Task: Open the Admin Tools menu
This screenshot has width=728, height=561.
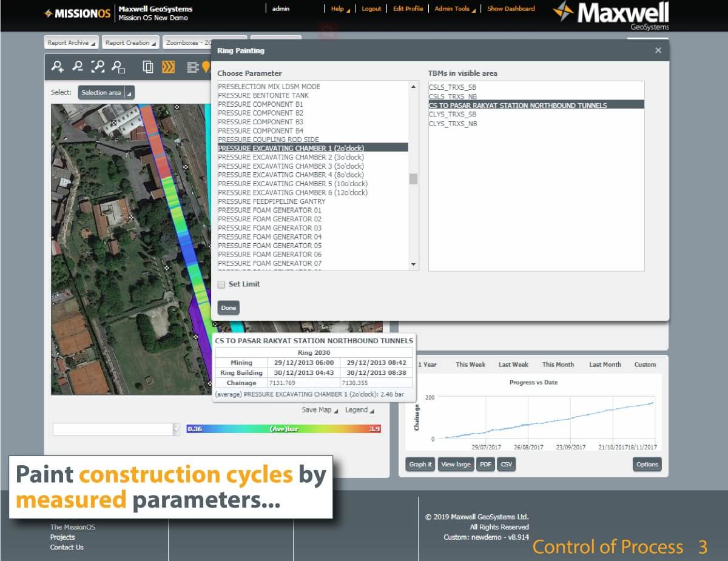Action: click(455, 8)
